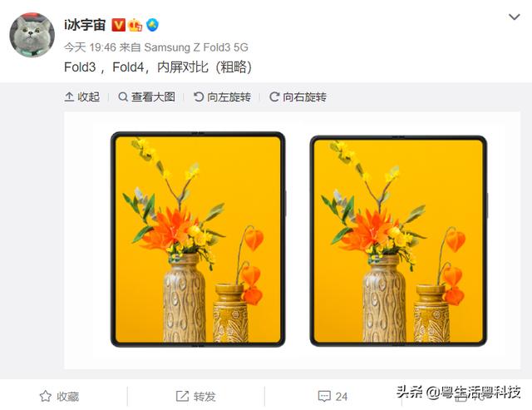Click the star favorite icon
Image resolution: width=532 pixels, height=410 pixels.
[46, 396]
